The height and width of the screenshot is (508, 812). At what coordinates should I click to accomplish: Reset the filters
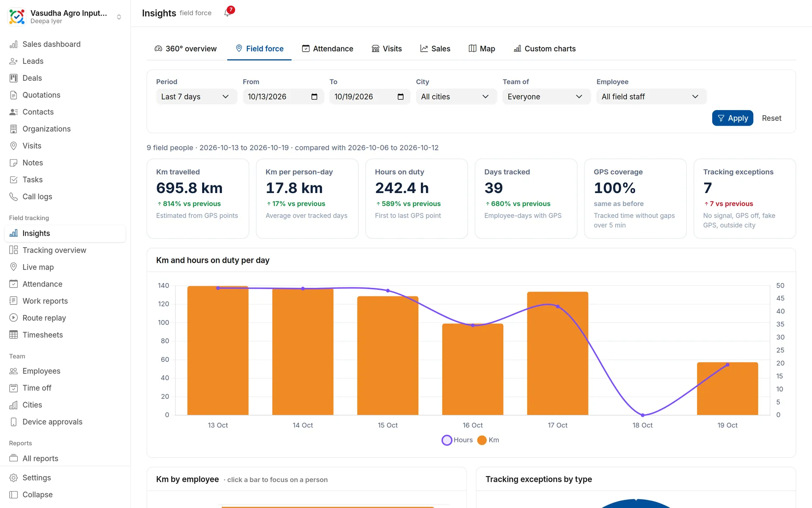pos(771,118)
